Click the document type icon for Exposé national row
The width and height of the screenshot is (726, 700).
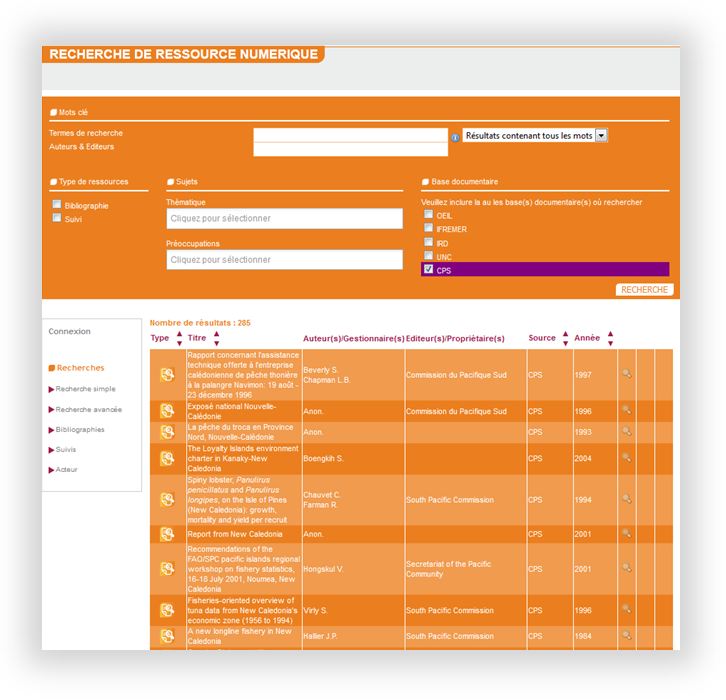pyautogui.click(x=168, y=411)
